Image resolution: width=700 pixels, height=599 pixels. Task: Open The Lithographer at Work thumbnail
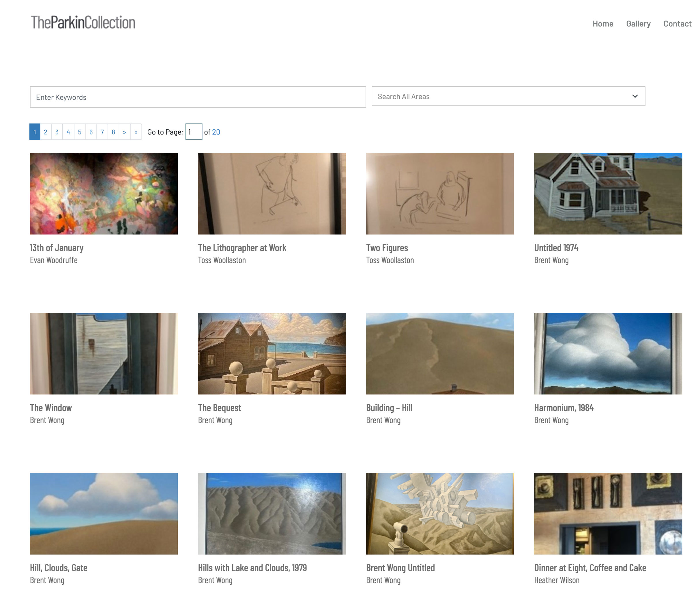[x=272, y=194]
